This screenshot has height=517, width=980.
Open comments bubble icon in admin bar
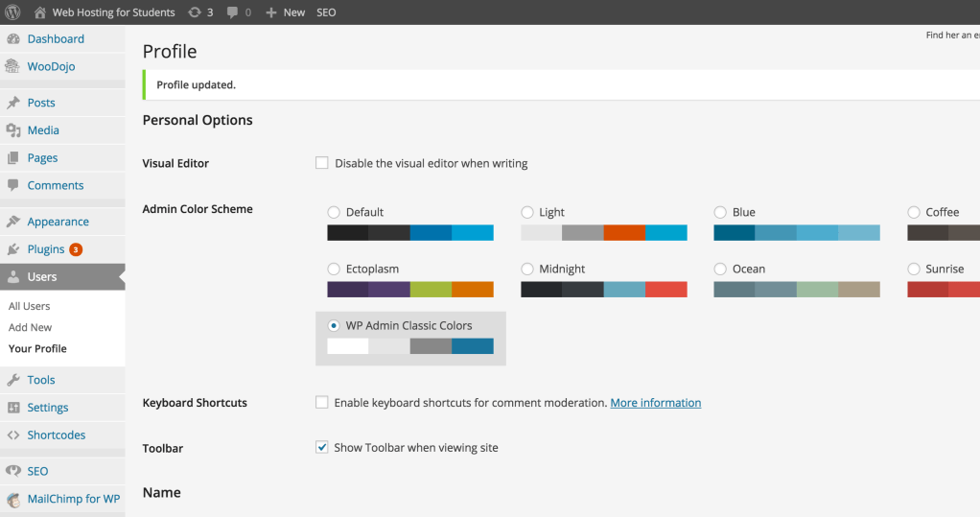(x=232, y=12)
